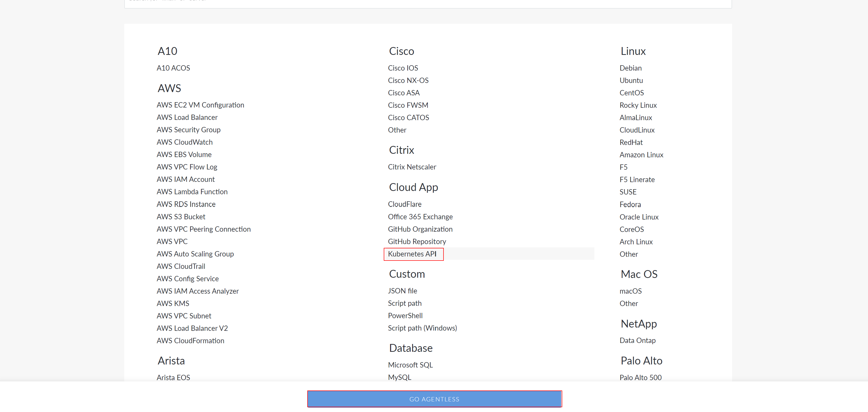Image resolution: width=868 pixels, height=412 pixels.
Task: Choose CloudLinux
Action: click(637, 130)
